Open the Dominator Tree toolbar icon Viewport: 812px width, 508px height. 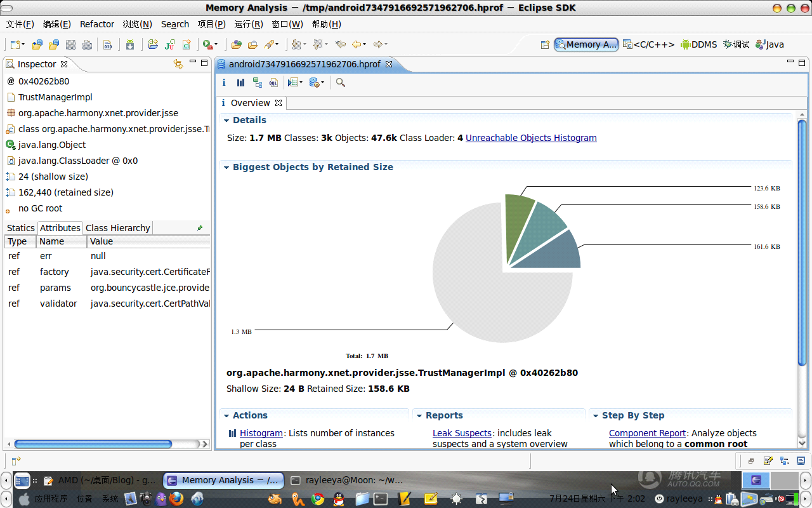click(257, 83)
